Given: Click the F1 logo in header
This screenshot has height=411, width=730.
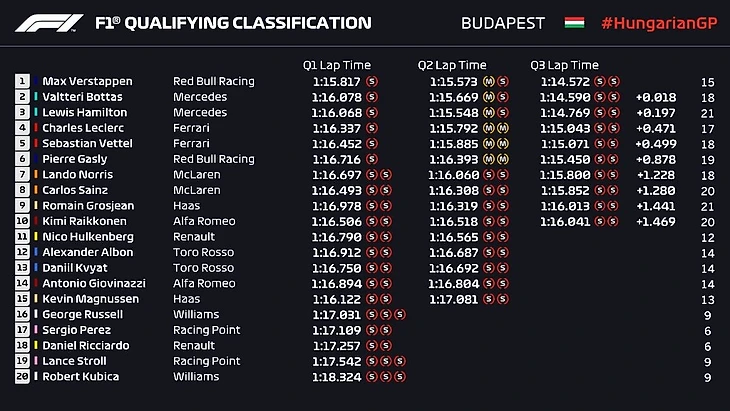Looking at the screenshot, I should [48, 23].
